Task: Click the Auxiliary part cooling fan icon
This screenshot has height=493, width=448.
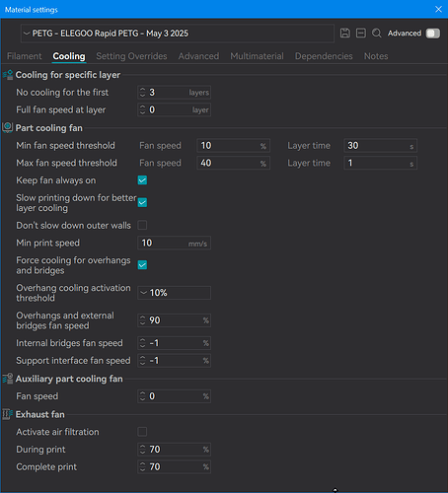Action: (8, 379)
